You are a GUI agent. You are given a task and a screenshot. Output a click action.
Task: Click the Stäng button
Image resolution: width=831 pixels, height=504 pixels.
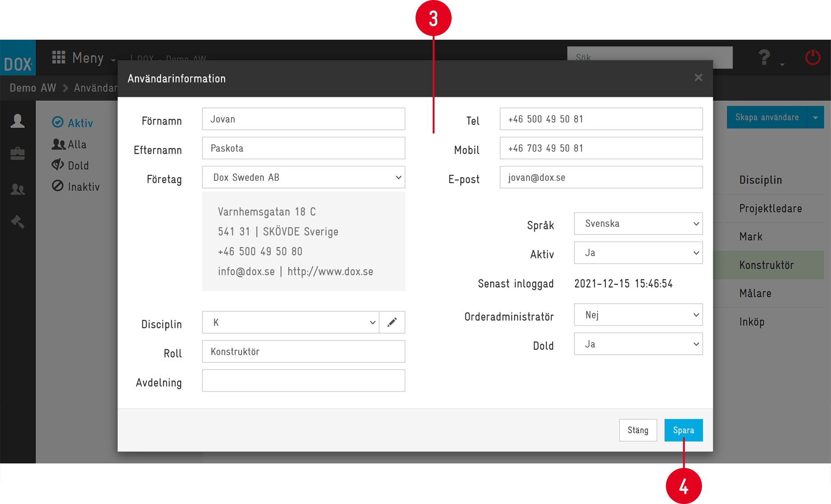[x=638, y=430]
